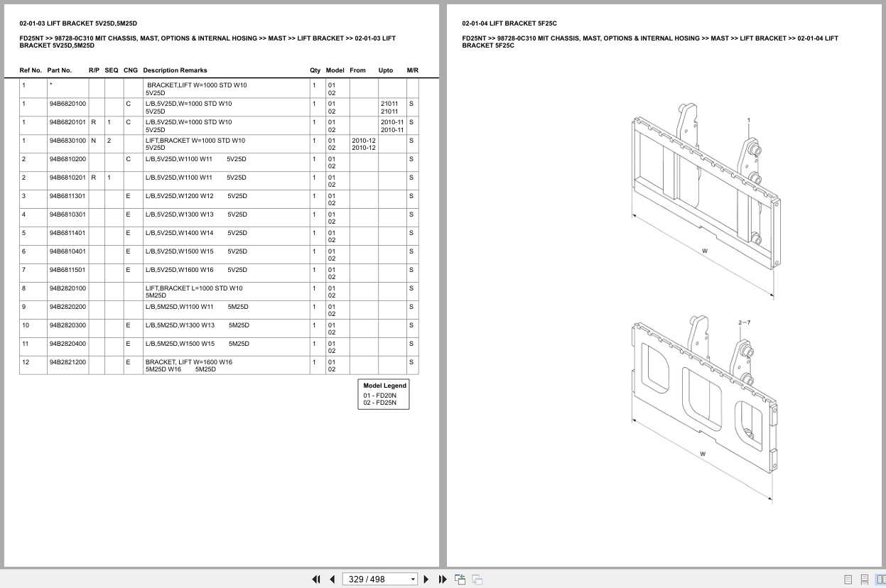The image size is (886, 588).
Task: Click the '02-01-03 LIFT BRACKET 5V25D,5M25D' heading
Action: tap(78, 23)
